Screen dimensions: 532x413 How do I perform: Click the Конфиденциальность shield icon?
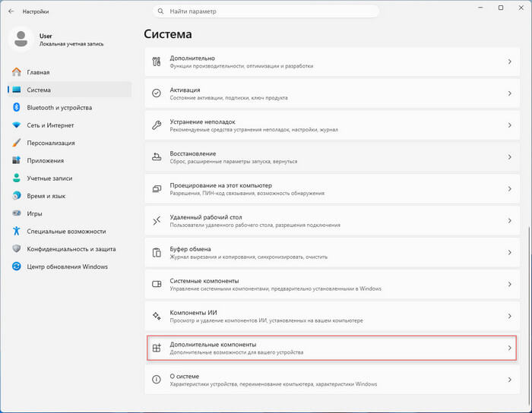16,248
